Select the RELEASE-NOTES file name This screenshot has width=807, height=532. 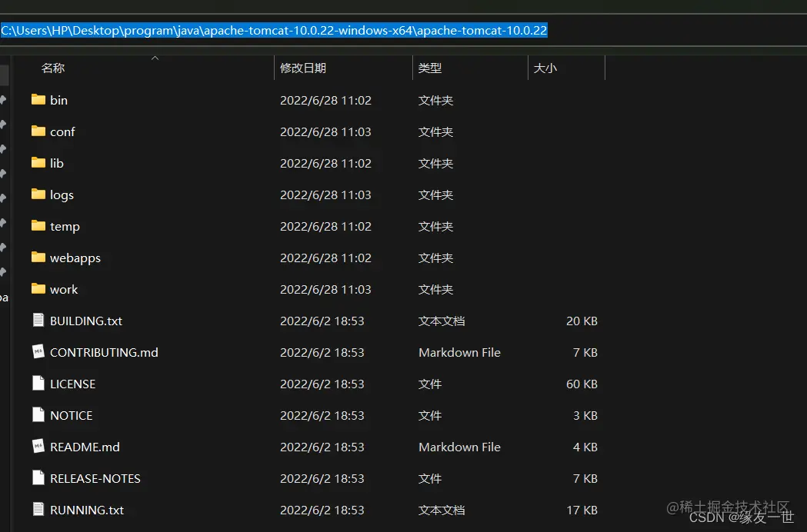pyautogui.click(x=95, y=478)
